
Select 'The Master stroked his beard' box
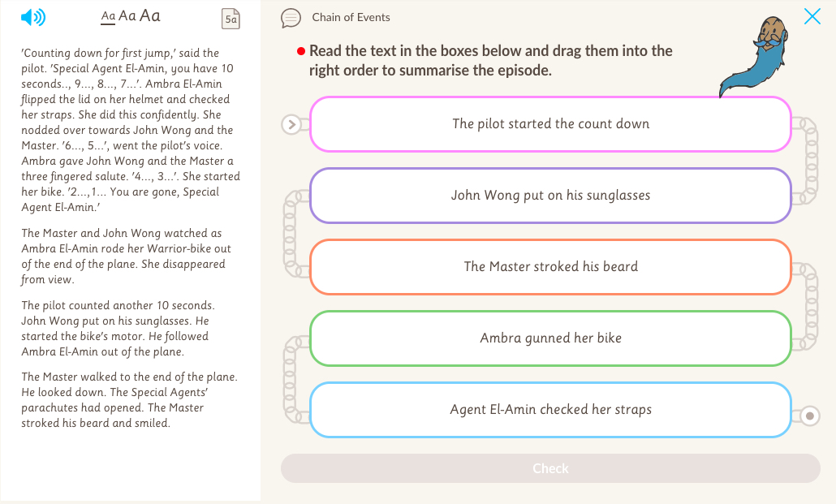(x=550, y=267)
